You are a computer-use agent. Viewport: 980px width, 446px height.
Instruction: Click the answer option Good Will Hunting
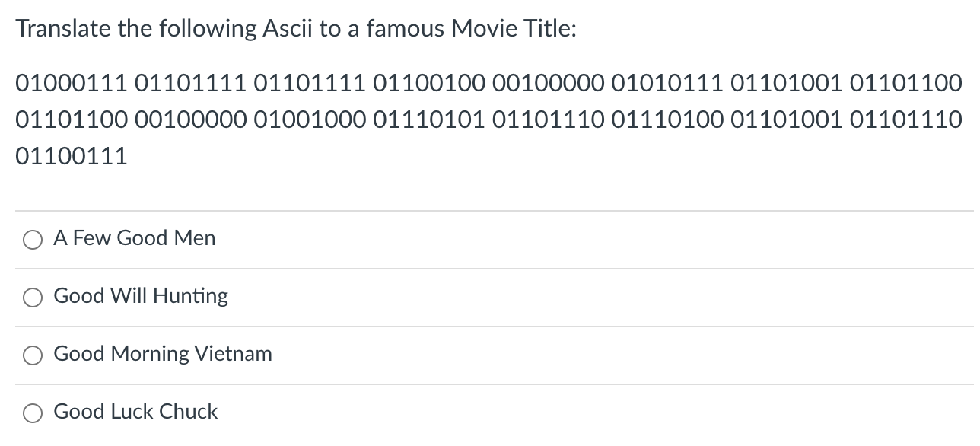pos(140,296)
